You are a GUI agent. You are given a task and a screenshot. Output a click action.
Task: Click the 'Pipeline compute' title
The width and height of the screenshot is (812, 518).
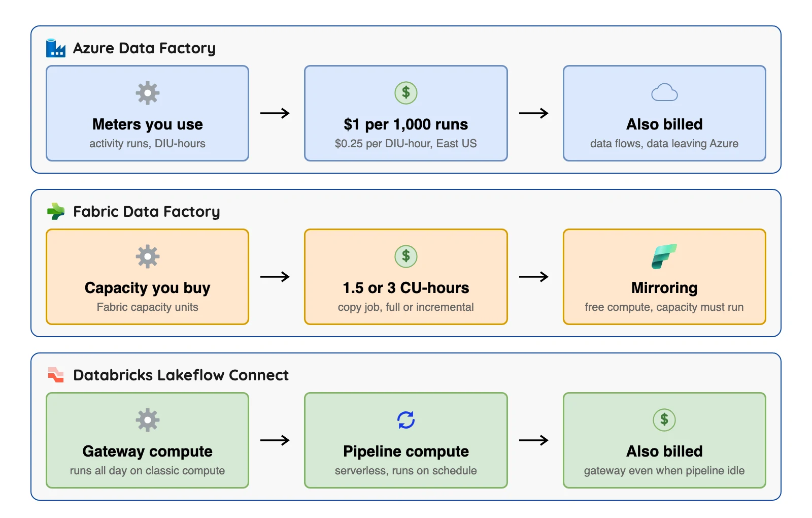pyautogui.click(x=406, y=451)
